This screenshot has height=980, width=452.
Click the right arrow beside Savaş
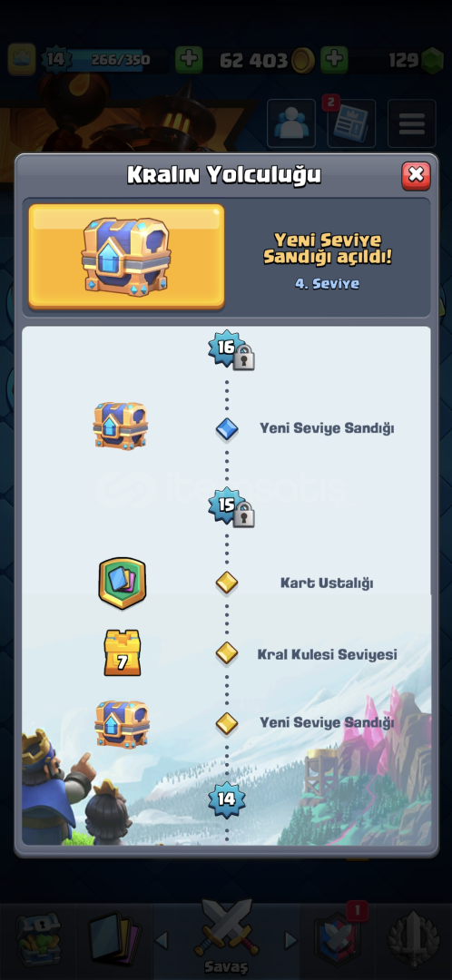[x=290, y=941]
